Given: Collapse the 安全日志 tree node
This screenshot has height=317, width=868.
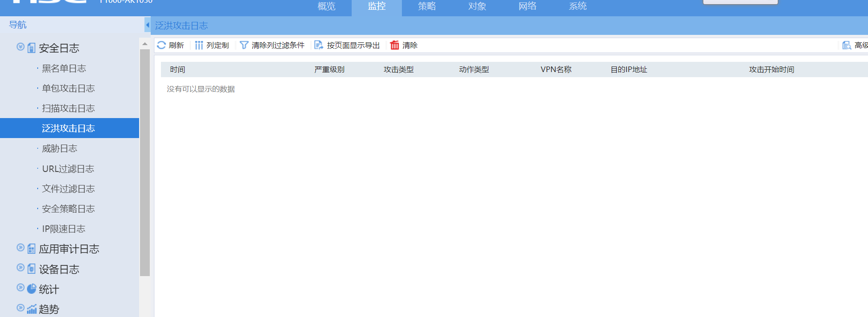Looking at the screenshot, I should coord(20,46).
